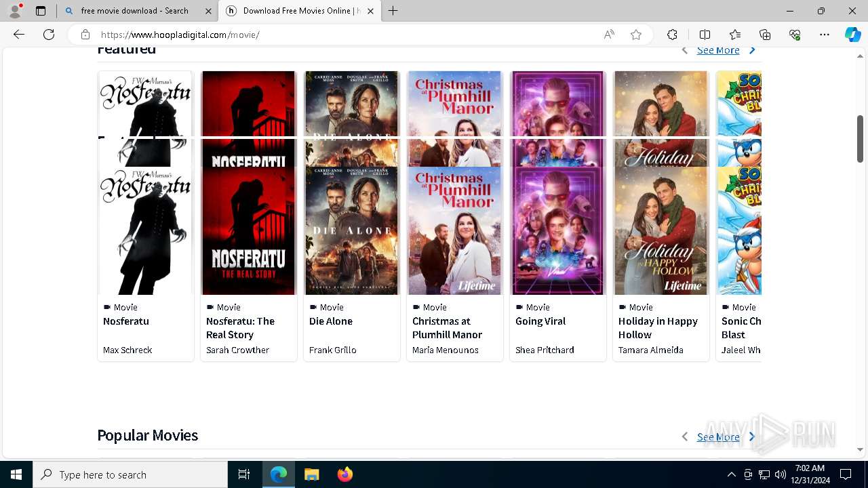Viewport: 868px width, 488px height.
Task: Start Read Aloud from the address bar
Action: tap(609, 35)
